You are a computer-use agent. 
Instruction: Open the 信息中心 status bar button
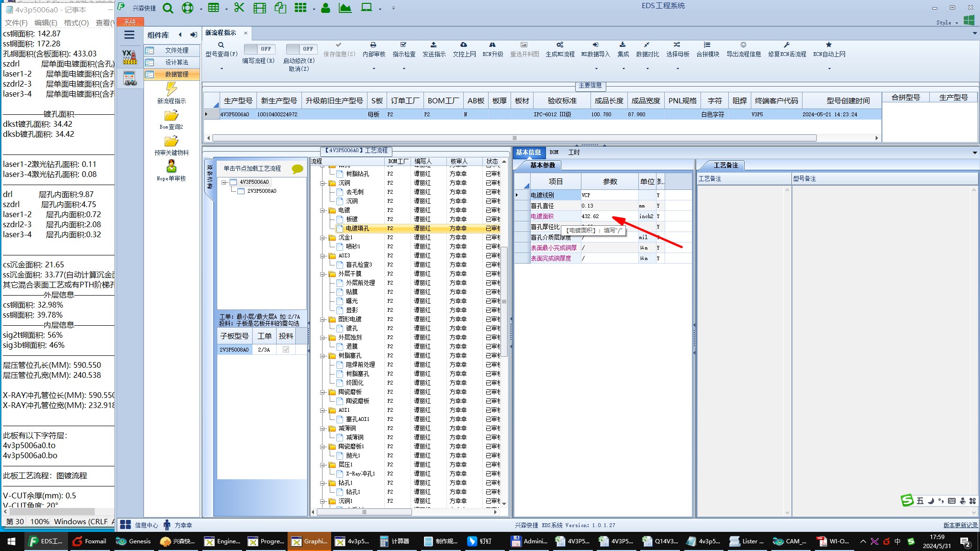(139, 525)
